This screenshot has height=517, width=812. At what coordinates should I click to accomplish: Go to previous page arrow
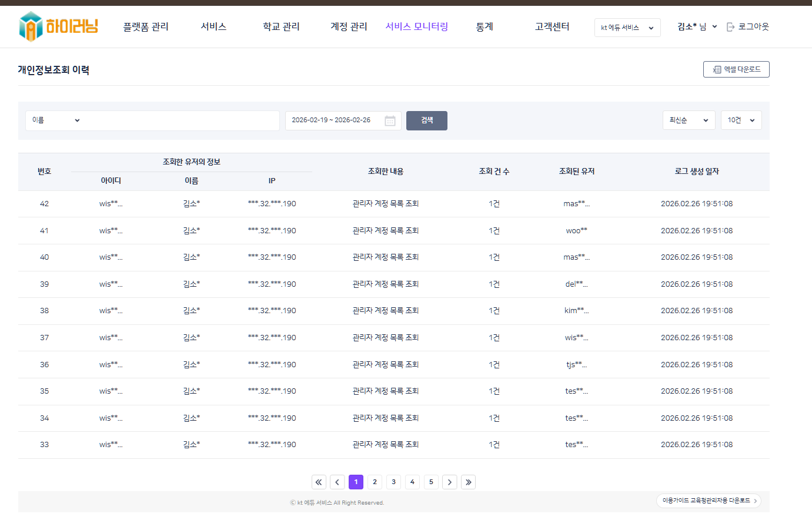pos(338,482)
